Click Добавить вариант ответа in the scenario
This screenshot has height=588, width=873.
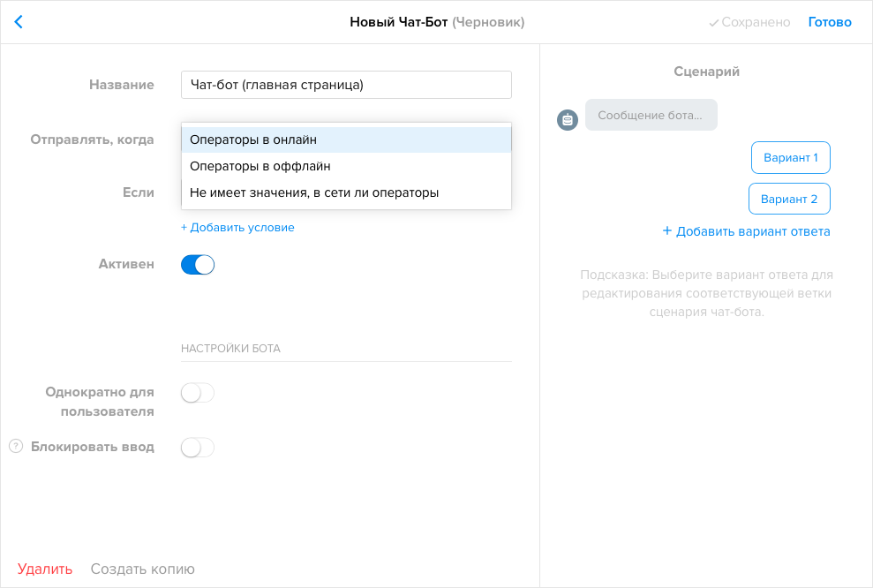[746, 230]
